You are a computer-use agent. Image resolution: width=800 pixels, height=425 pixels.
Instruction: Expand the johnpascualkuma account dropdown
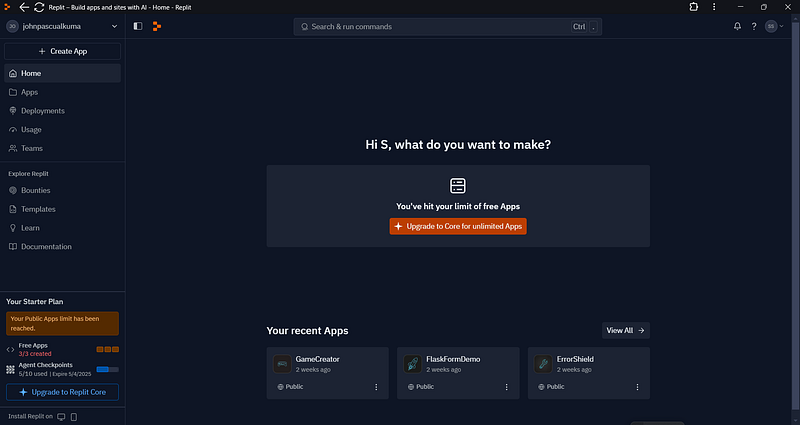[x=62, y=26]
